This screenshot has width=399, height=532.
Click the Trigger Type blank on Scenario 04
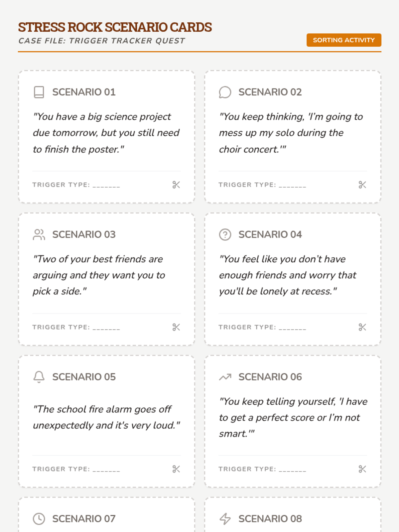(x=293, y=328)
